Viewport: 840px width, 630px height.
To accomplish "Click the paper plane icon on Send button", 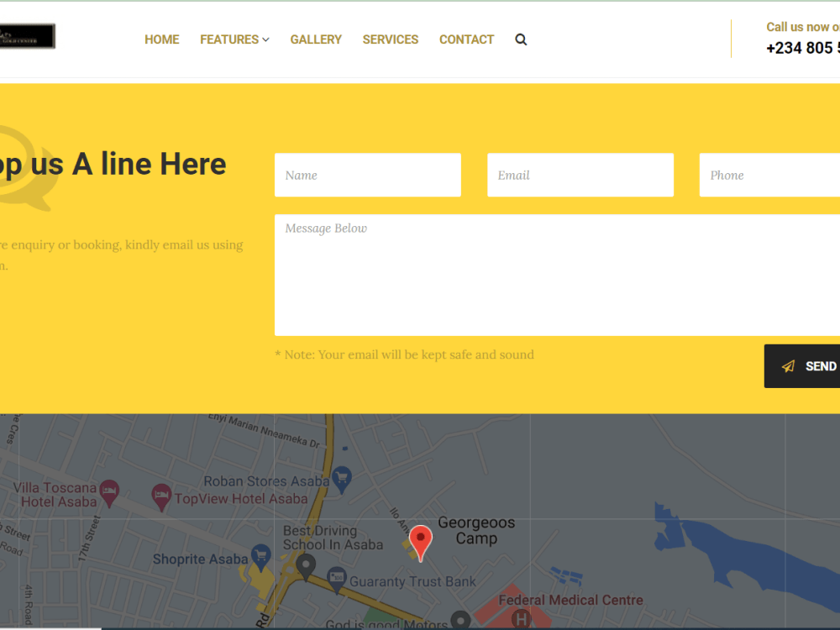I will pos(788,366).
